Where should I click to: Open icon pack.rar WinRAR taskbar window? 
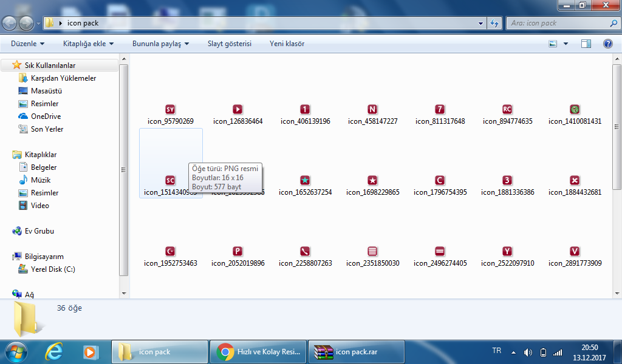point(356,352)
